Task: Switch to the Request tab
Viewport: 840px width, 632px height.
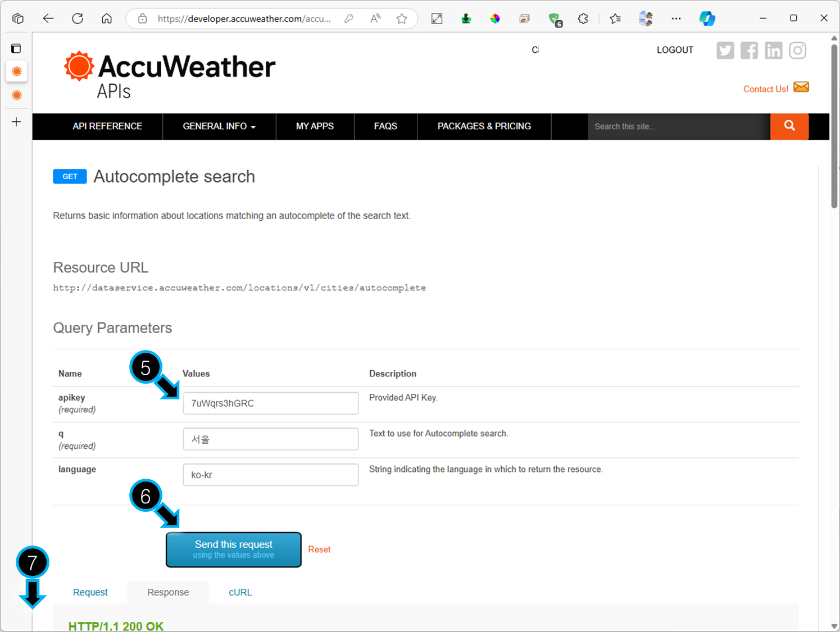Action: point(90,592)
